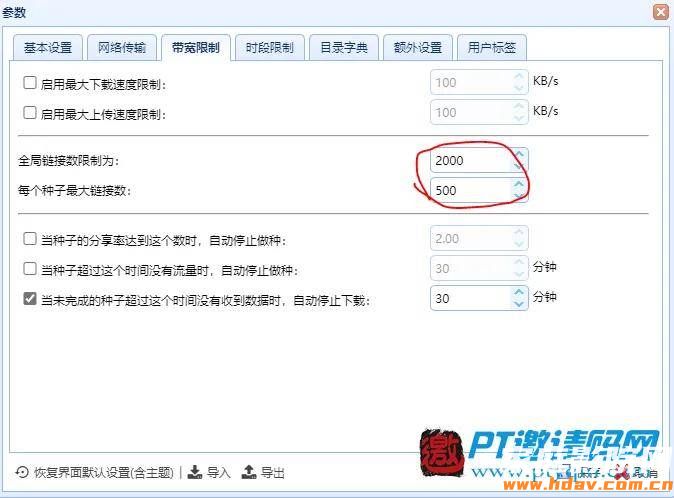Viewport: 674px width, 498px height.
Task: Toggle stop seeding at share ratio checkbox
Action: pos(30,238)
